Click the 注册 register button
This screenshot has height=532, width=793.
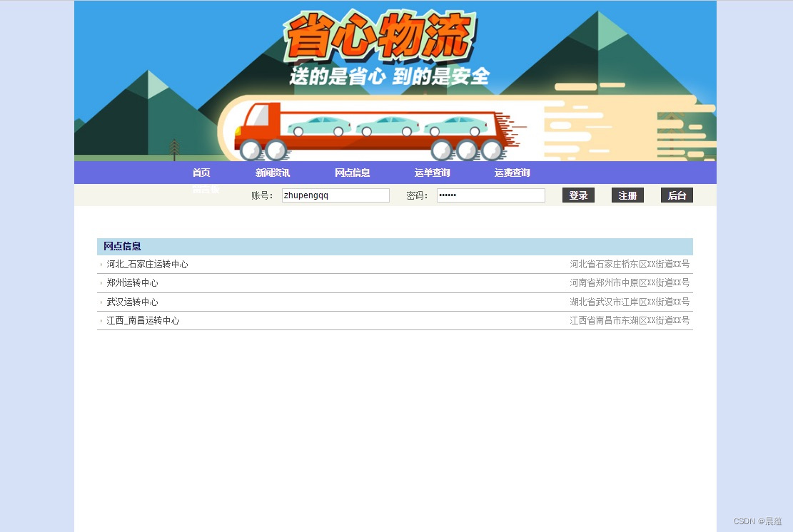pos(627,195)
